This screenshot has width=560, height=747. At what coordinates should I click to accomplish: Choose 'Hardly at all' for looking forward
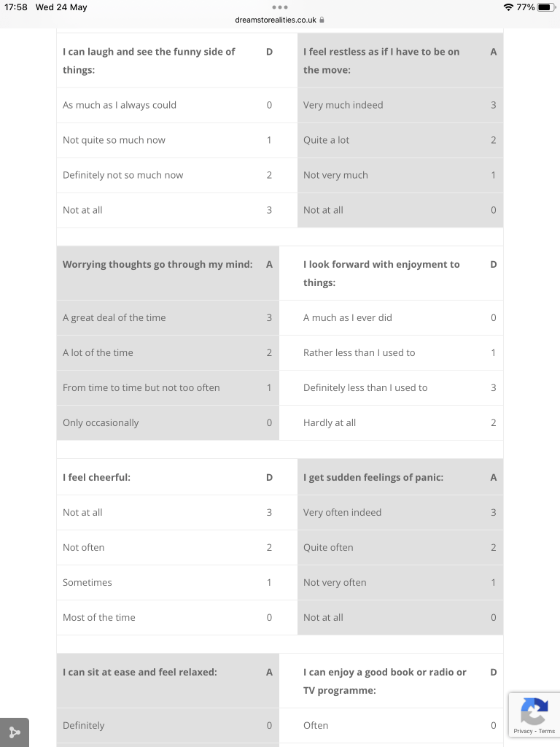click(330, 423)
